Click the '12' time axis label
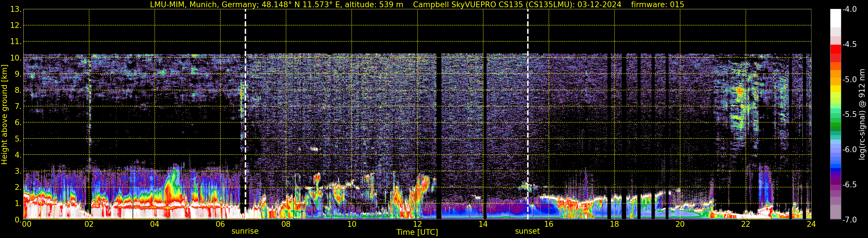The width and height of the screenshot is (868, 238). pos(417,224)
